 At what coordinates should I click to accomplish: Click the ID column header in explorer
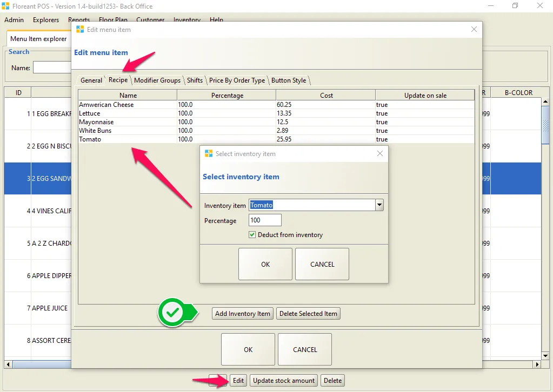pyautogui.click(x=18, y=93)
